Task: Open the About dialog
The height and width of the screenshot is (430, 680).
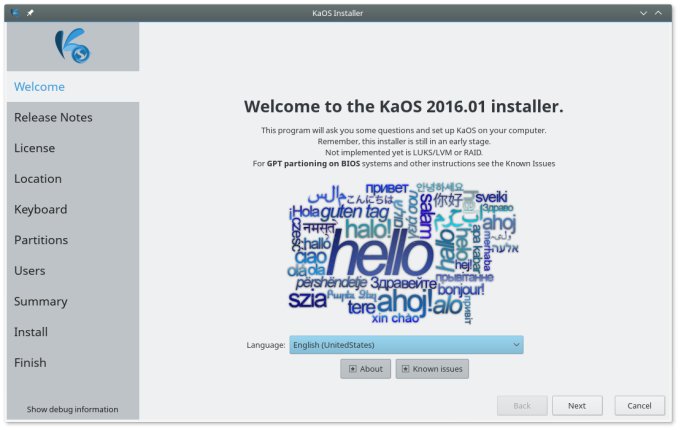Action: (x=366, y=369)
